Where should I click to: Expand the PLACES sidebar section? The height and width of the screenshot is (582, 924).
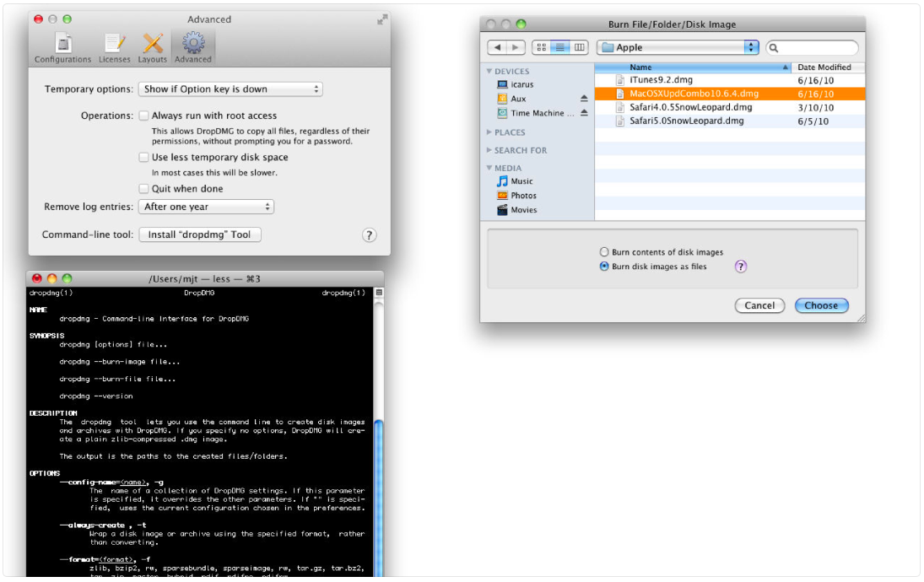489,132
